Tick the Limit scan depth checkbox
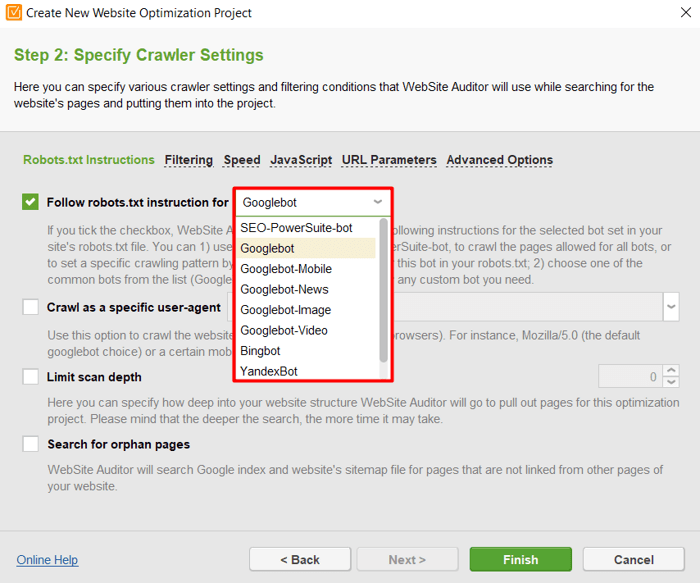The width and height of the screenshot is (700, 583). click(30, 376)
